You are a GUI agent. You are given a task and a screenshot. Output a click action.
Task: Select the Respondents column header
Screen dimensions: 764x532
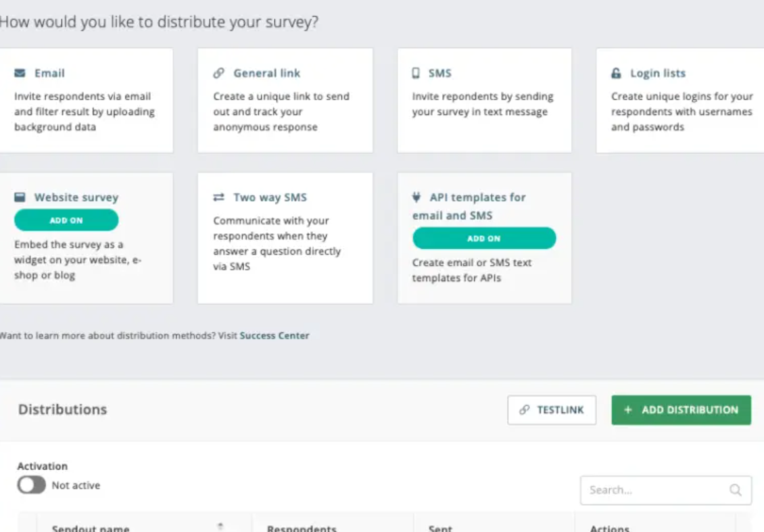(301, 529)
